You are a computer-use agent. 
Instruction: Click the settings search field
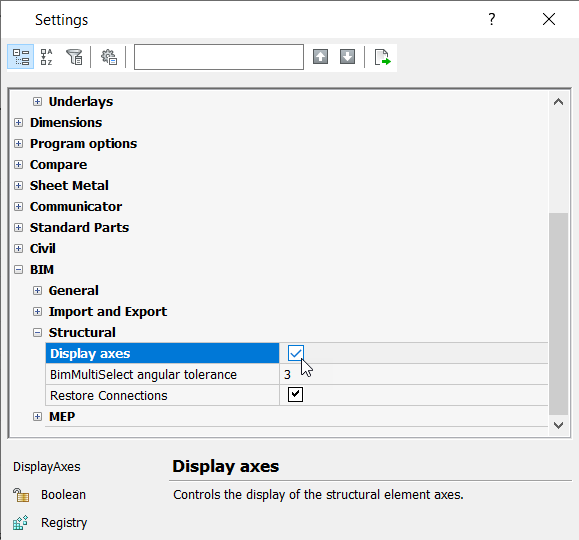click(219, 57)
